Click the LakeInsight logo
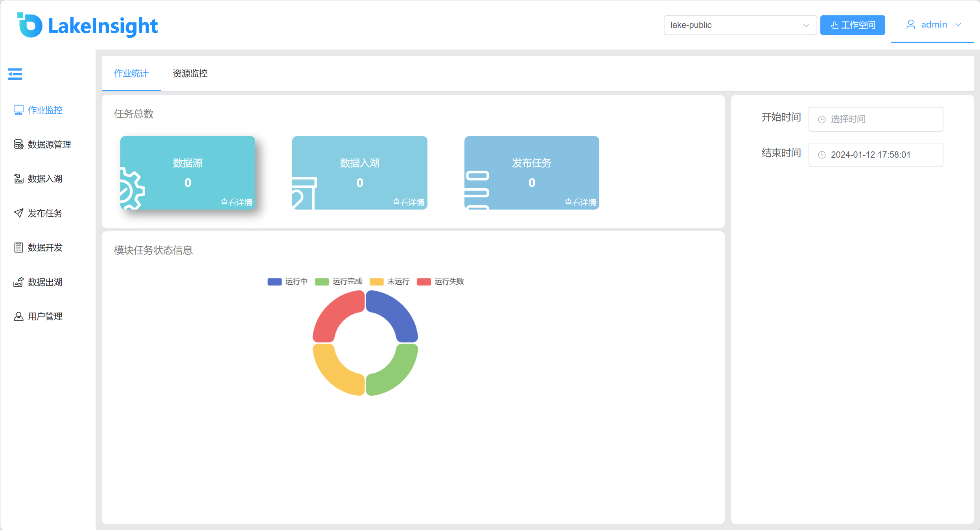This screenshot has height=530, width=980. coord(87,26)
